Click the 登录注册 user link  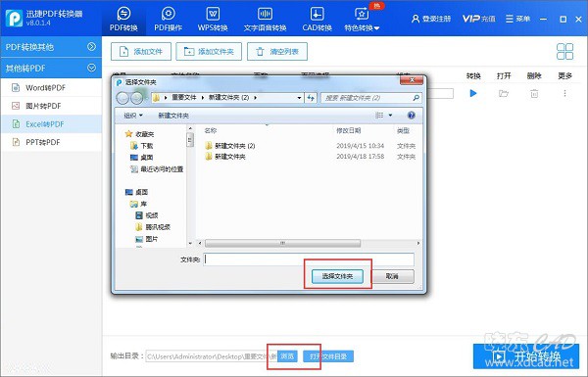click(431, 19)
